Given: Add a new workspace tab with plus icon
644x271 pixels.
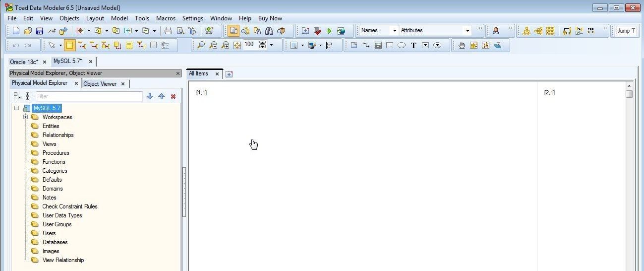Looking at the screenshot, I should click(229, 74).
